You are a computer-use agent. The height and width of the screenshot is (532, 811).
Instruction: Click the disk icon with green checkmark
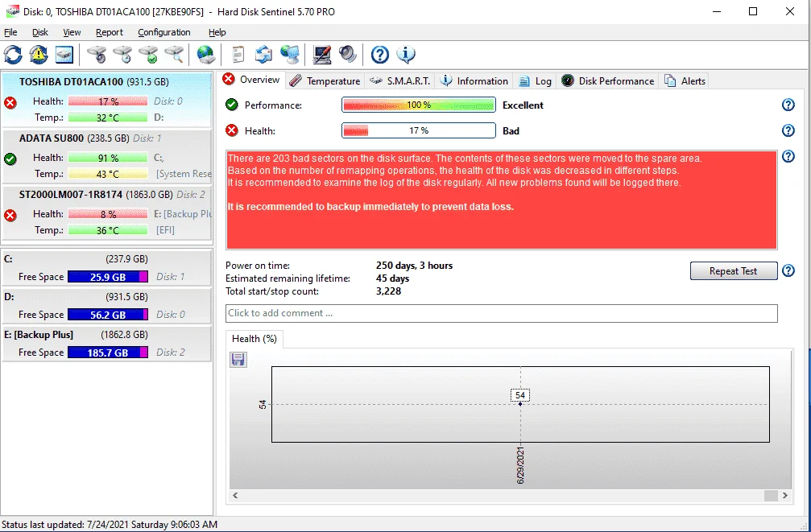coord(148,54)
